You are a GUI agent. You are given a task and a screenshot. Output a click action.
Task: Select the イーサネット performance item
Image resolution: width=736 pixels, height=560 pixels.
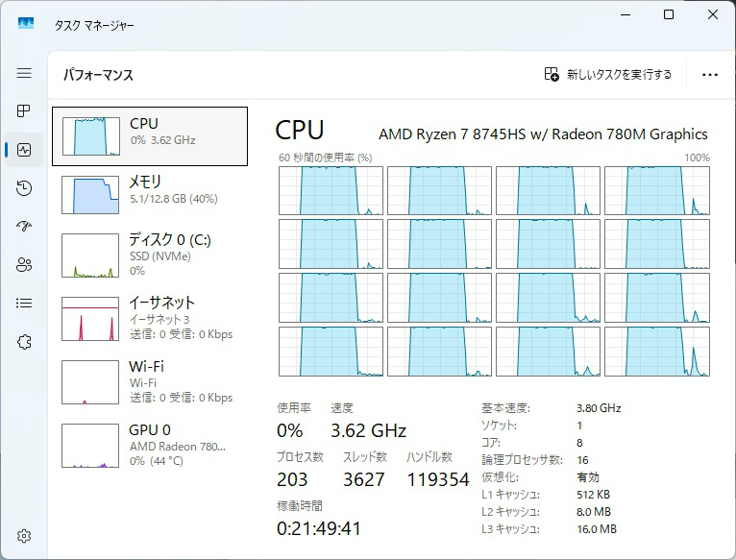coord(150,318)
